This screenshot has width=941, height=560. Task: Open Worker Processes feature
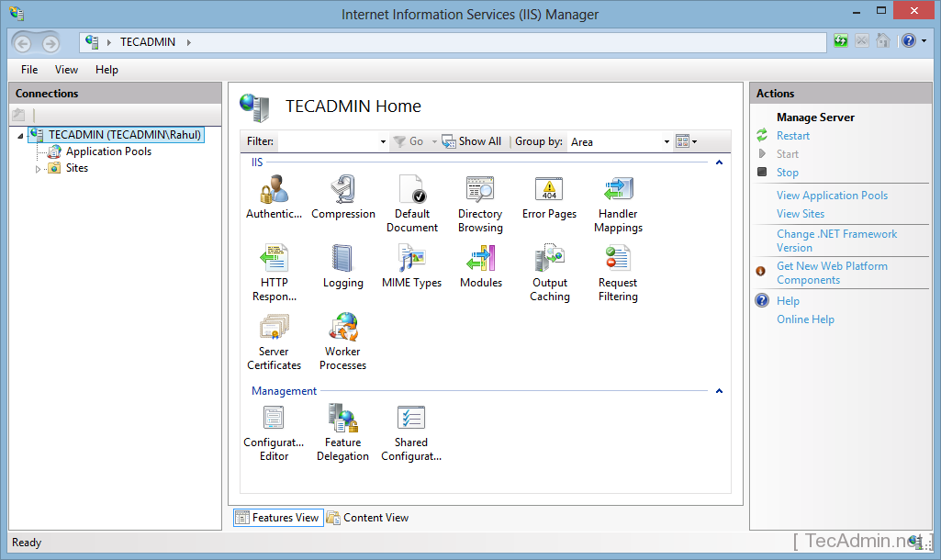tap(342, 342)
